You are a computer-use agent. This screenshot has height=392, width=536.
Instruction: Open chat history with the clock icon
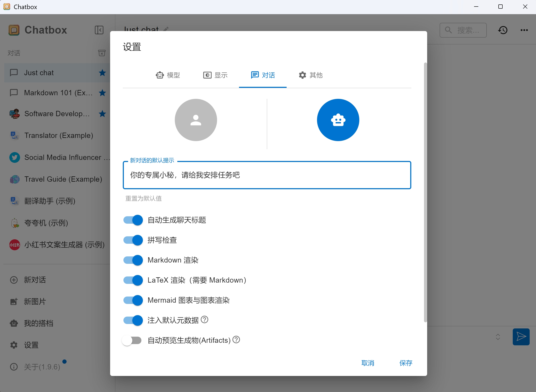tap(503, 30)
